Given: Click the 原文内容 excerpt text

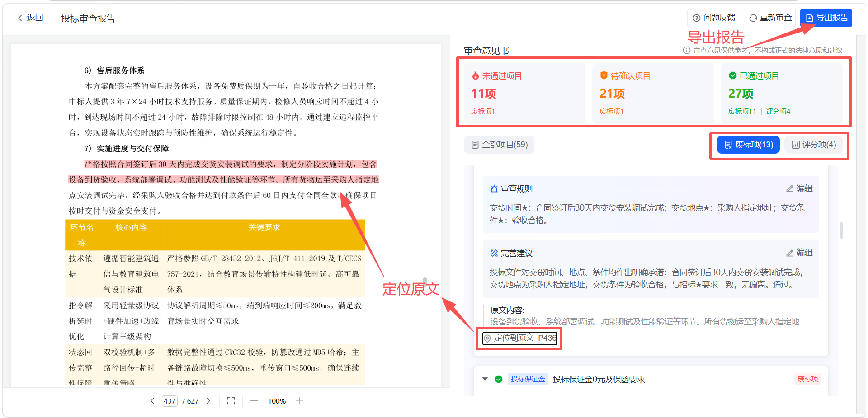Looking at the screenshot, I should point(645,322).
